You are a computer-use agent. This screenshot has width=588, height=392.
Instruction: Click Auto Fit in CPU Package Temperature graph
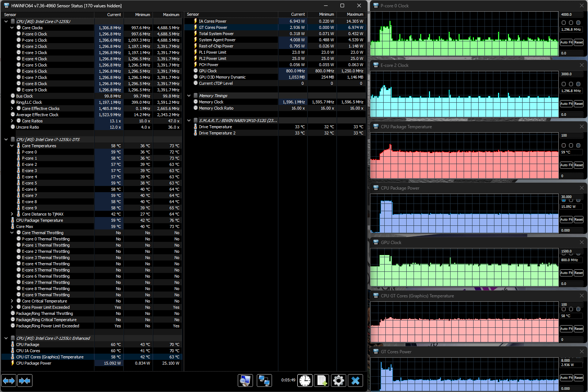(566, 165)
